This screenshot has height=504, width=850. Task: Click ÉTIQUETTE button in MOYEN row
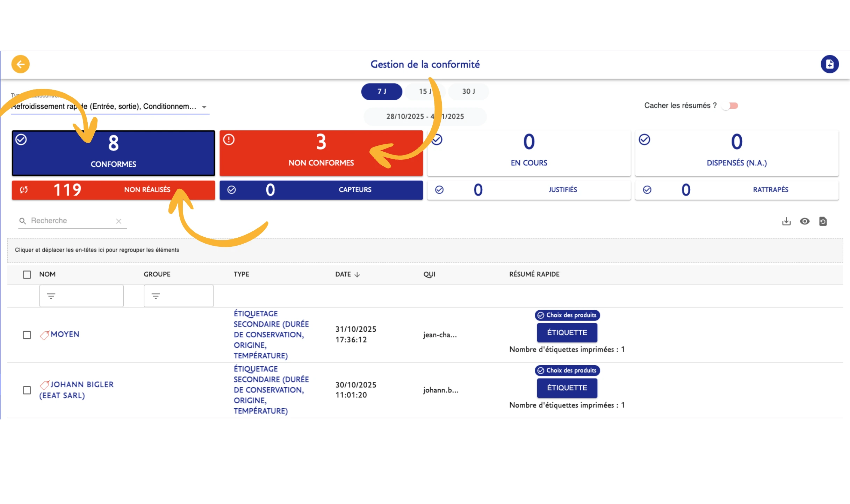coord(567,333)
